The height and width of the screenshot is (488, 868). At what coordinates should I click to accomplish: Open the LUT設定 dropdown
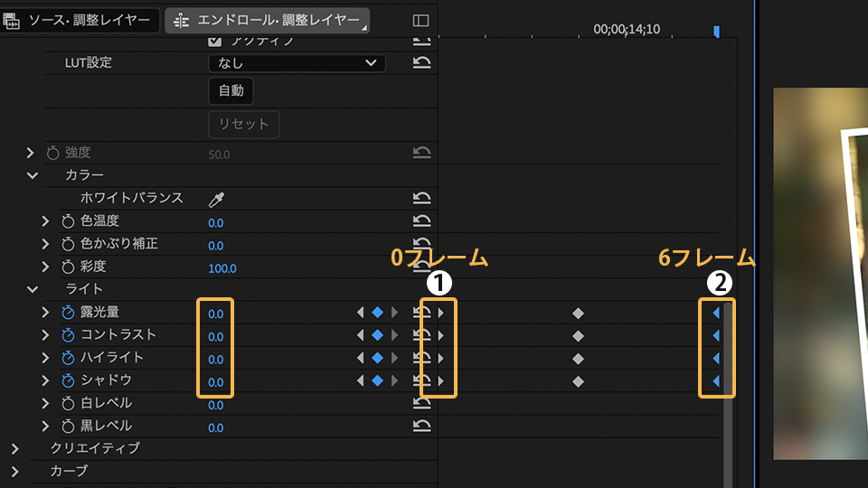click(x=297, y=63)
